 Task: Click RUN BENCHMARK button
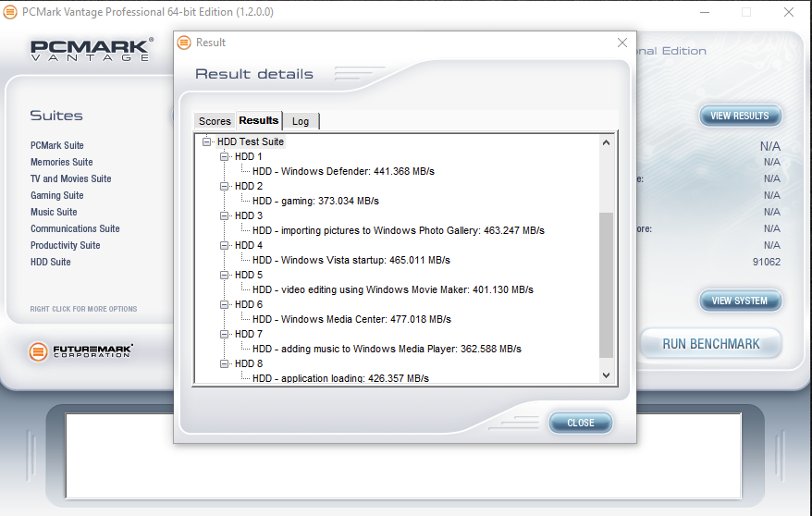pos(711,344)
